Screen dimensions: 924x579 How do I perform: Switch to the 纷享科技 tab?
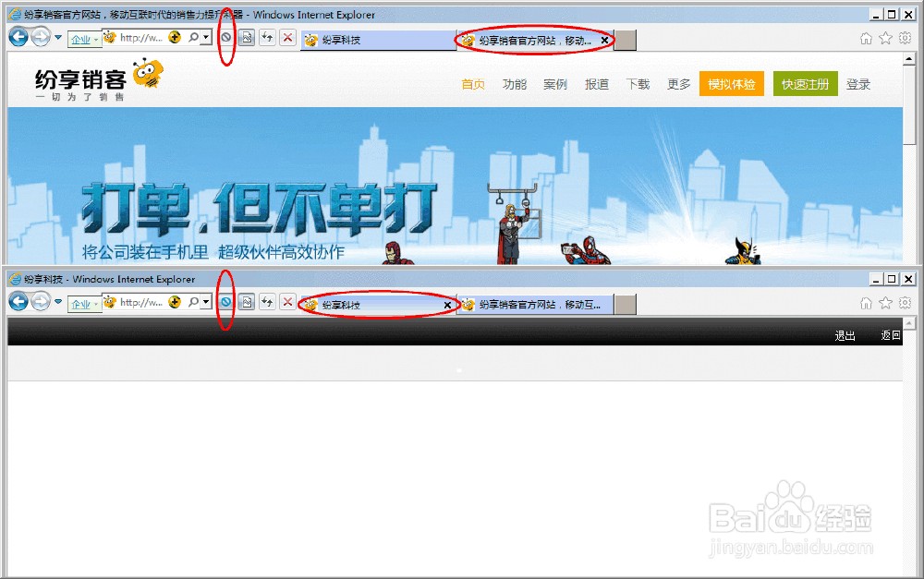370,40
